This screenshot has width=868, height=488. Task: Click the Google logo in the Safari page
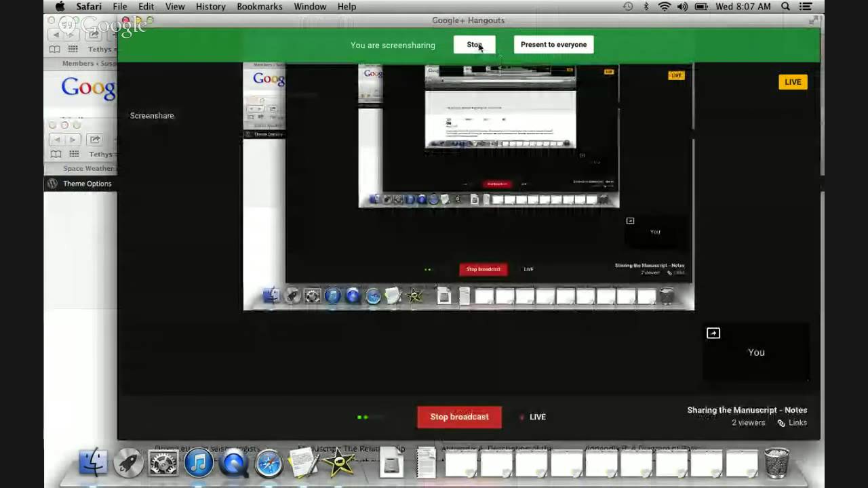pyautogui.click(x=89, y=88)
